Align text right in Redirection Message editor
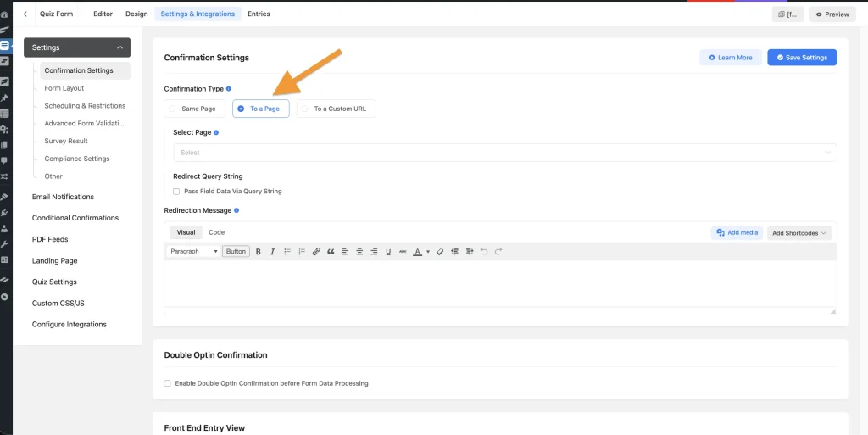Image resolution: width=868 pixels, height=435 pixels. (374, 252)
